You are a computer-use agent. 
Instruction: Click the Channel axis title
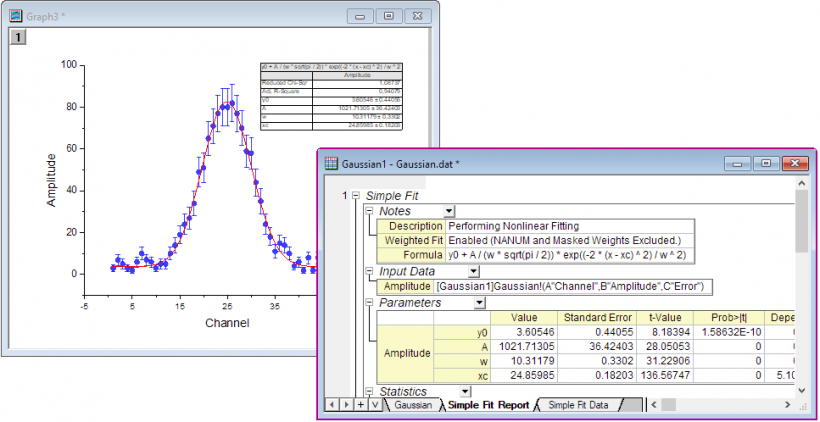tap(226, 323)
